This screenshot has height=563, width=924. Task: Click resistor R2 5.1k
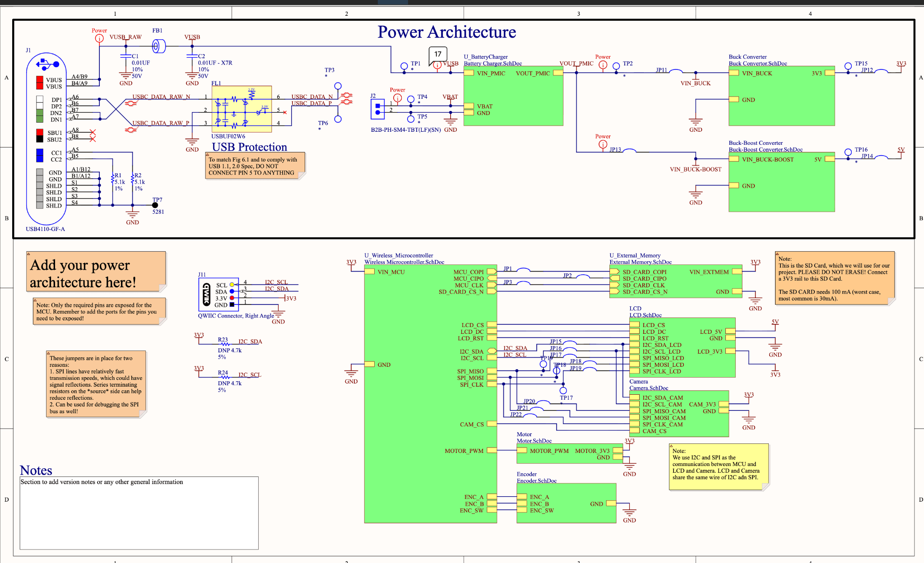(132, 180)
